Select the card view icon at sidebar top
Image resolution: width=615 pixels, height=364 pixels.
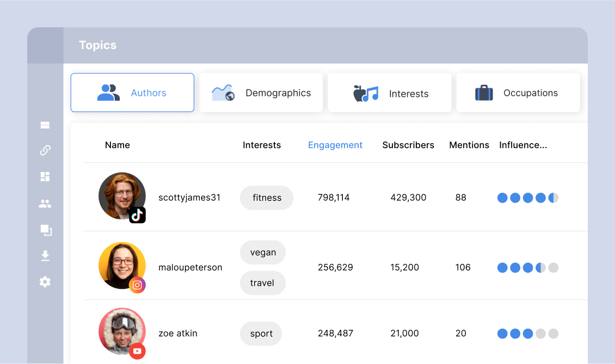[x=45, y=125]
